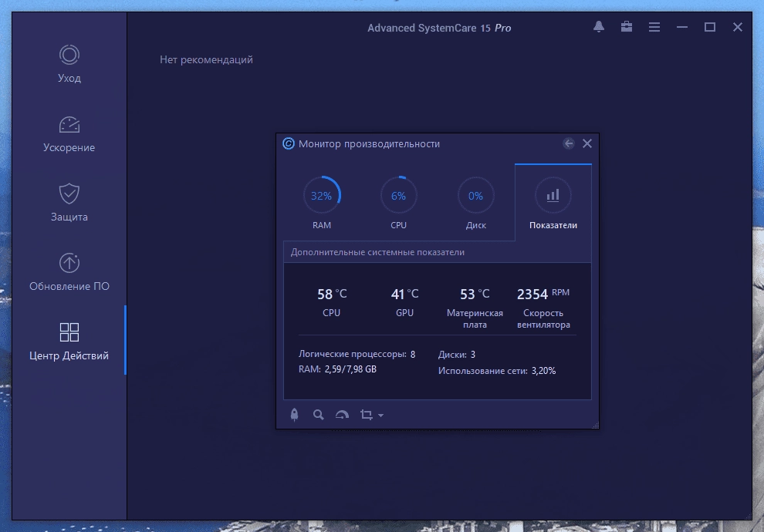Open the toolbox briefcase icon
The image size is (764, 532).
[627, 27]
